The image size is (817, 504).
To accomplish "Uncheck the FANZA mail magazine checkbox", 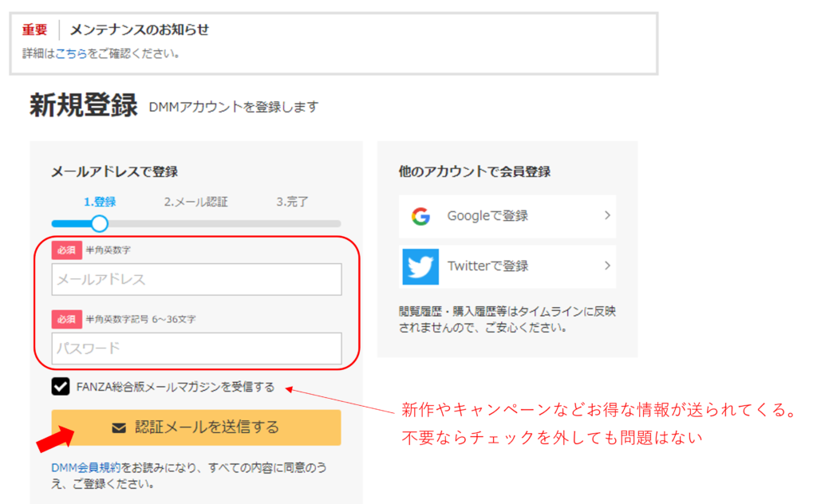I will click(x=61, y=387).
